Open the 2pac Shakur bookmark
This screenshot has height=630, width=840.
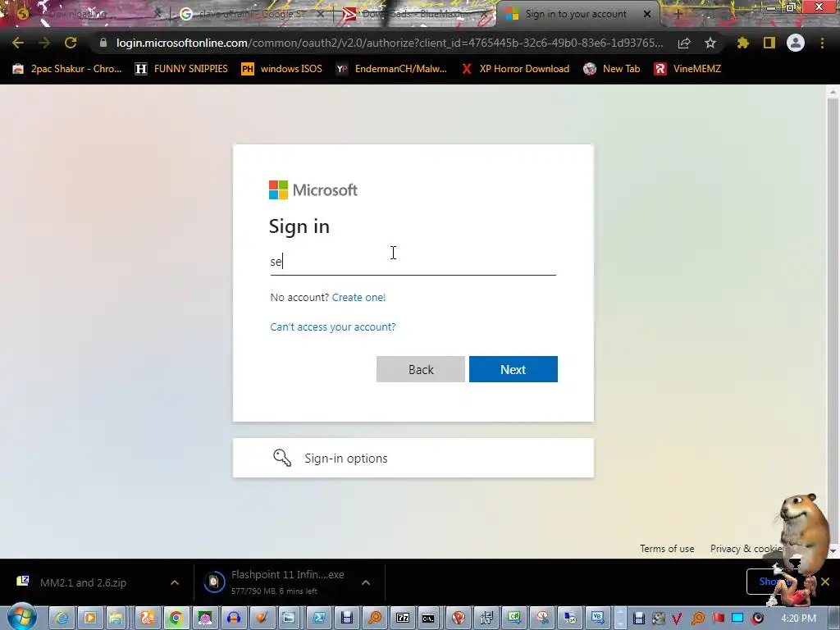(x=67, y=69)
